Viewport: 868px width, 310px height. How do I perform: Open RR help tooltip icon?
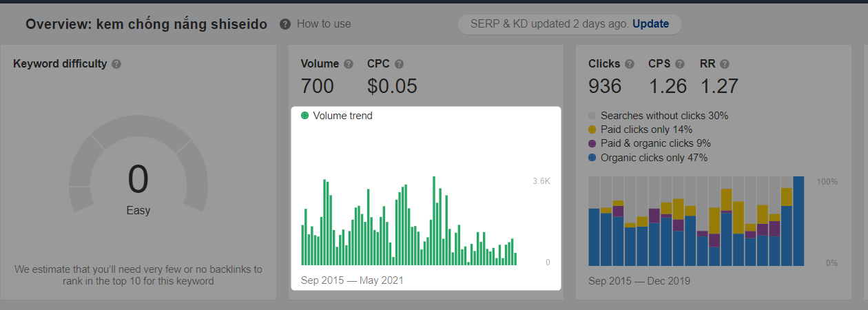[724, 64]
